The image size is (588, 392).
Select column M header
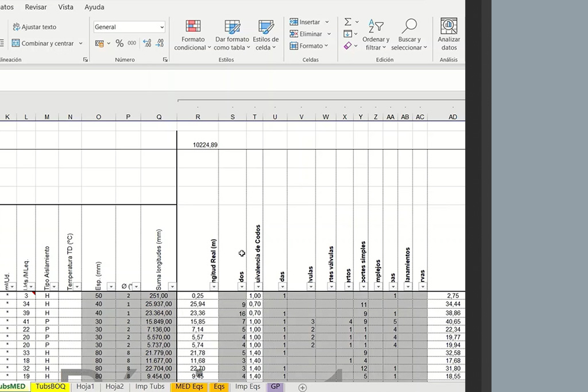(x=47, y=117)
